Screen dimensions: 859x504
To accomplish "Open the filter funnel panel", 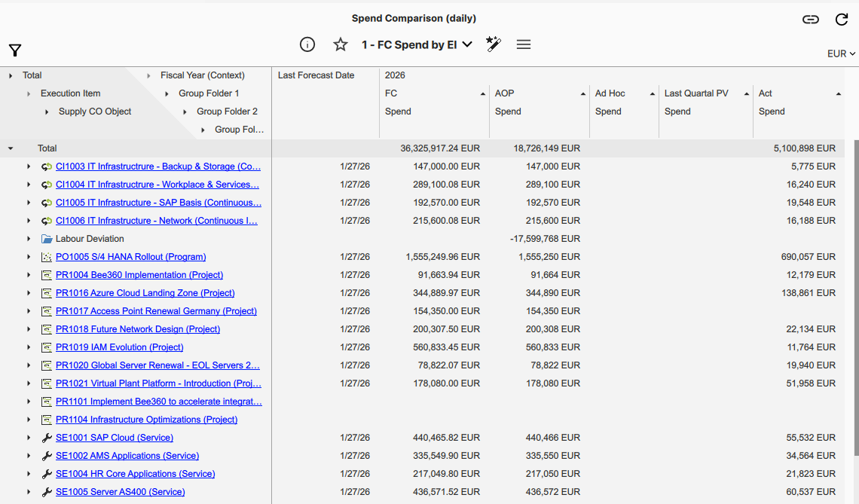I will tap(14, 50).
